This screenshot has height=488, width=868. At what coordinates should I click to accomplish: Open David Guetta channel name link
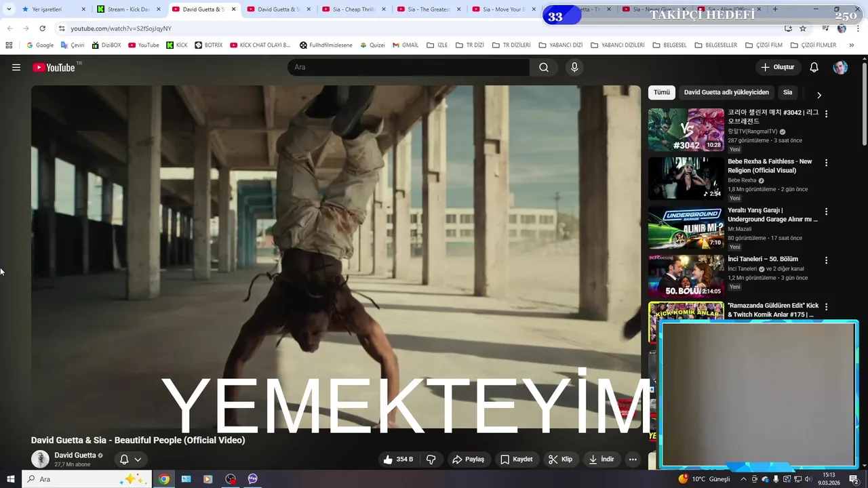click(x=75, y=455)
